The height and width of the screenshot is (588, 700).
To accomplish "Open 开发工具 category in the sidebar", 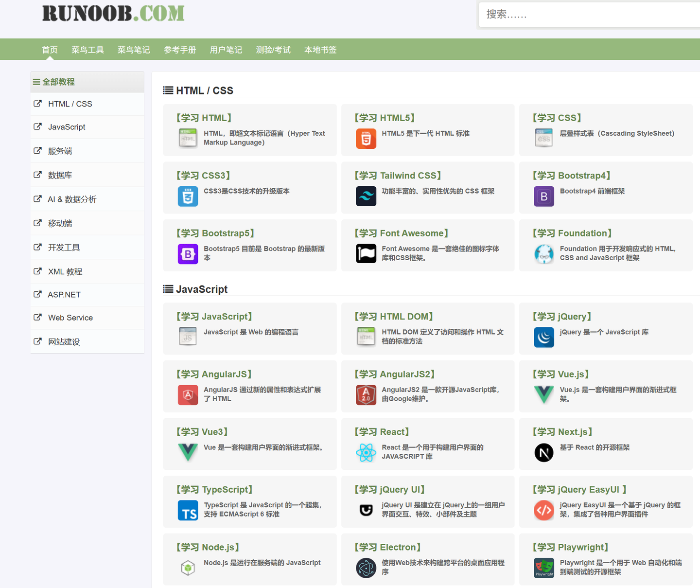I will click(87, 247).
